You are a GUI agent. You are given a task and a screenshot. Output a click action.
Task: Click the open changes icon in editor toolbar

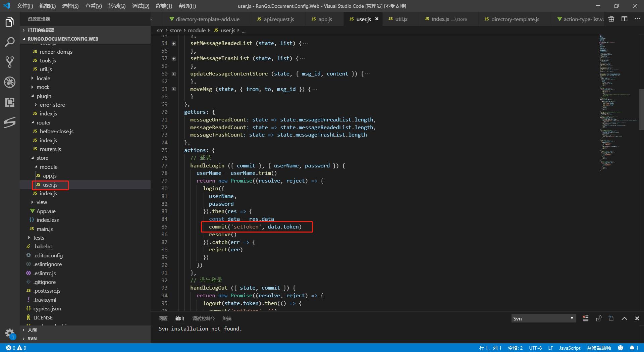[611, 19]
